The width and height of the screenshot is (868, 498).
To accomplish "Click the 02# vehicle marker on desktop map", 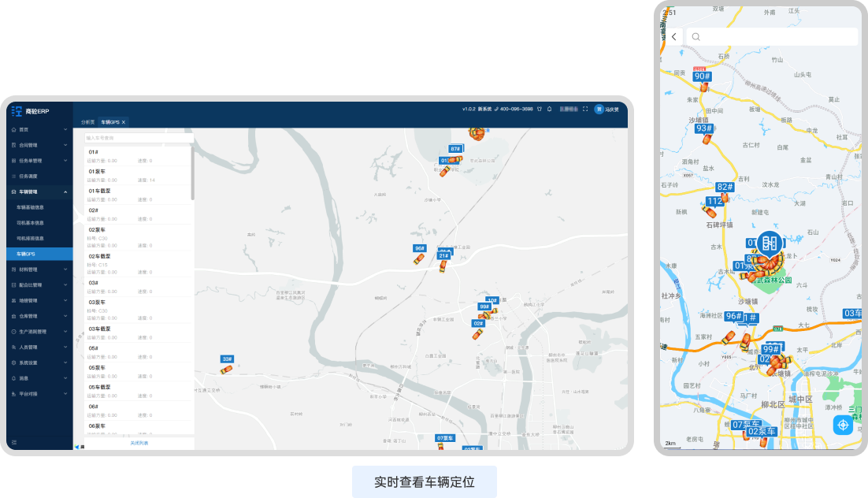I will pyautogui.click(x=478, y=323).
